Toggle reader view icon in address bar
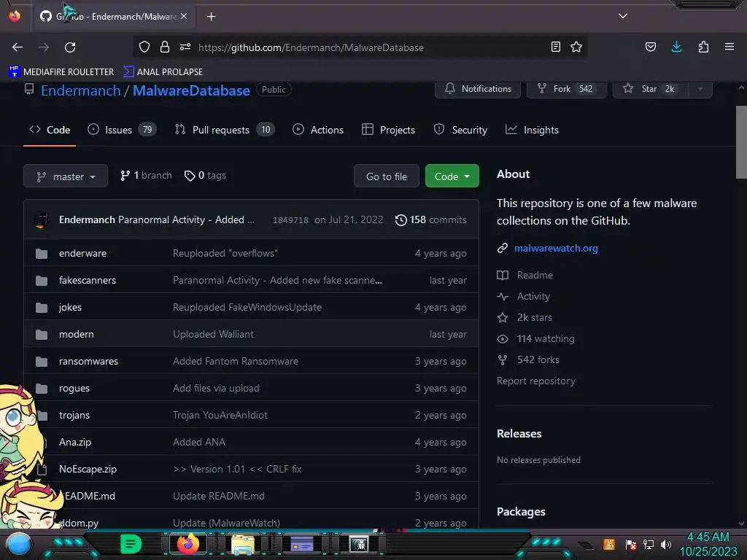The height and width of the screenshot is (560, 747). (555, 47)
